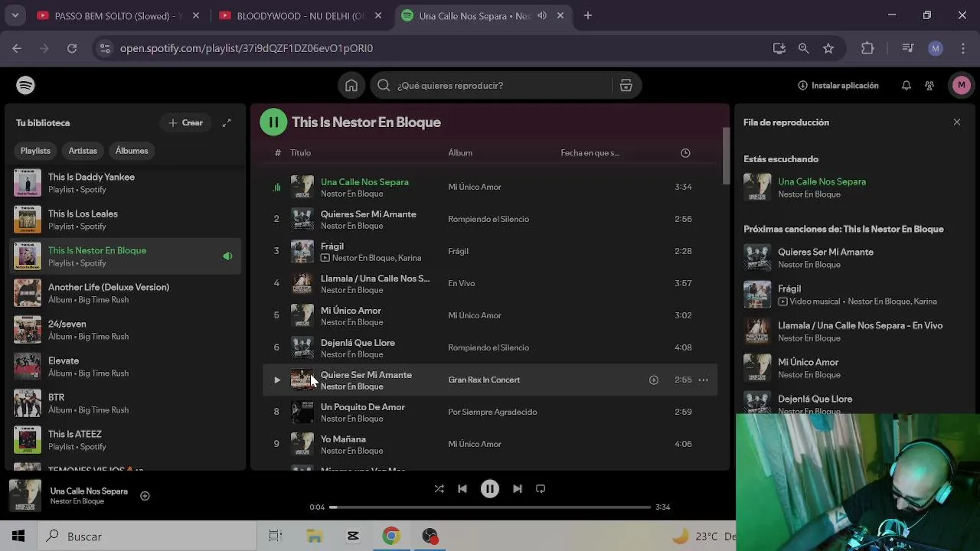This screenshot has height=551, width=980.
Task: Focus the ¿Qué quieres reproducir? search field
Action: click(x=490, y=86)
